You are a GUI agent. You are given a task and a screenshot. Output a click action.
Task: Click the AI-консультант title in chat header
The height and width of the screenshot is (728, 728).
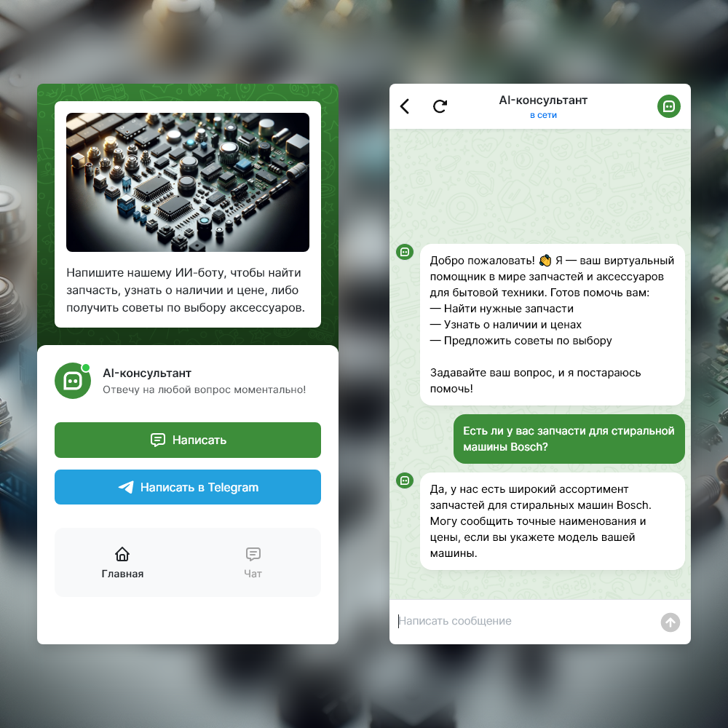point(543,100)
